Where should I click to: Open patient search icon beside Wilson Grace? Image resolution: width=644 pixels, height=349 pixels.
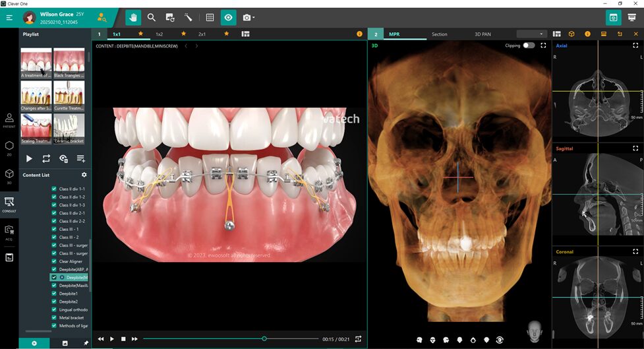click(102, 17)
